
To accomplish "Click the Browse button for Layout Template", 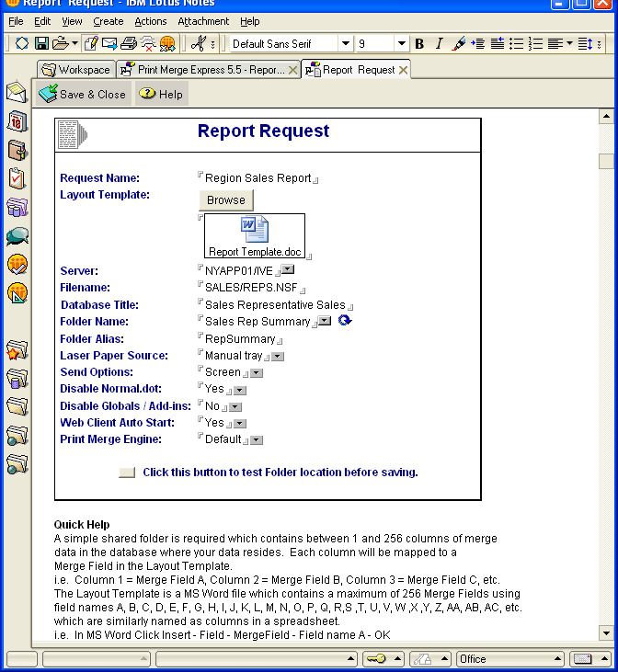I will click(x=225, y=199).
